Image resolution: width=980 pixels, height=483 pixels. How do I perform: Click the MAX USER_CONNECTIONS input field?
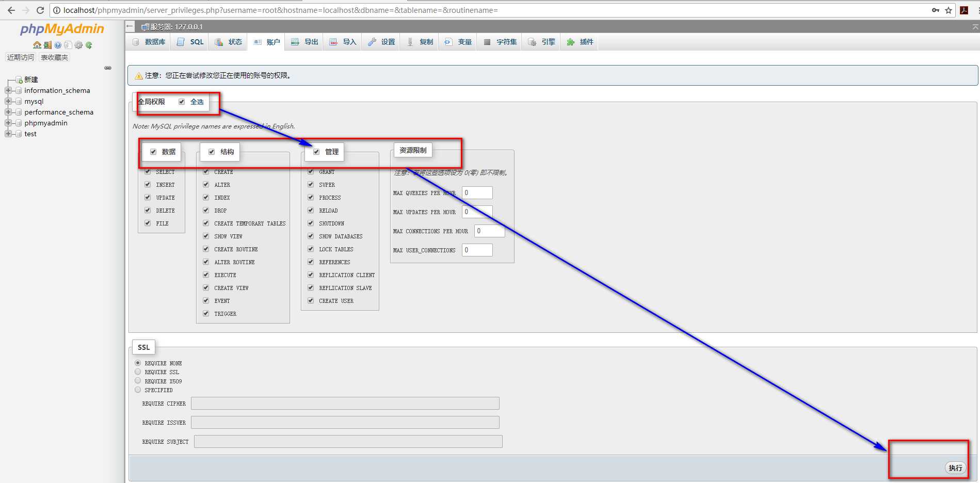[477, 250]
